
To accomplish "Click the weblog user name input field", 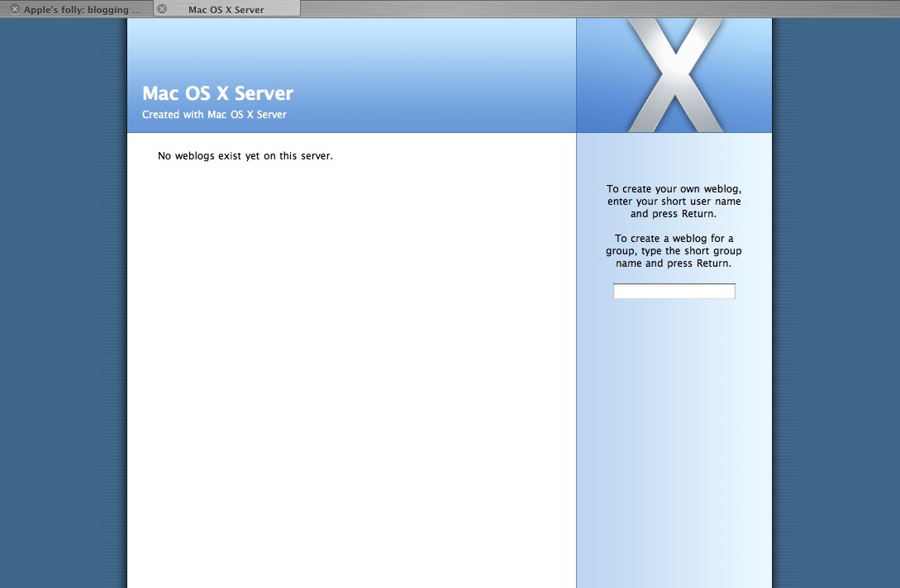I will (674, 291).
